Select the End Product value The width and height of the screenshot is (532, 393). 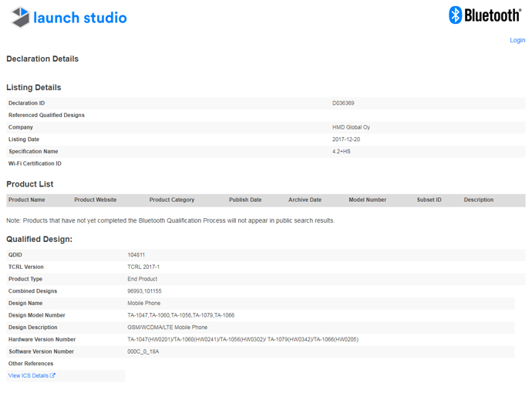pos(143,279)
